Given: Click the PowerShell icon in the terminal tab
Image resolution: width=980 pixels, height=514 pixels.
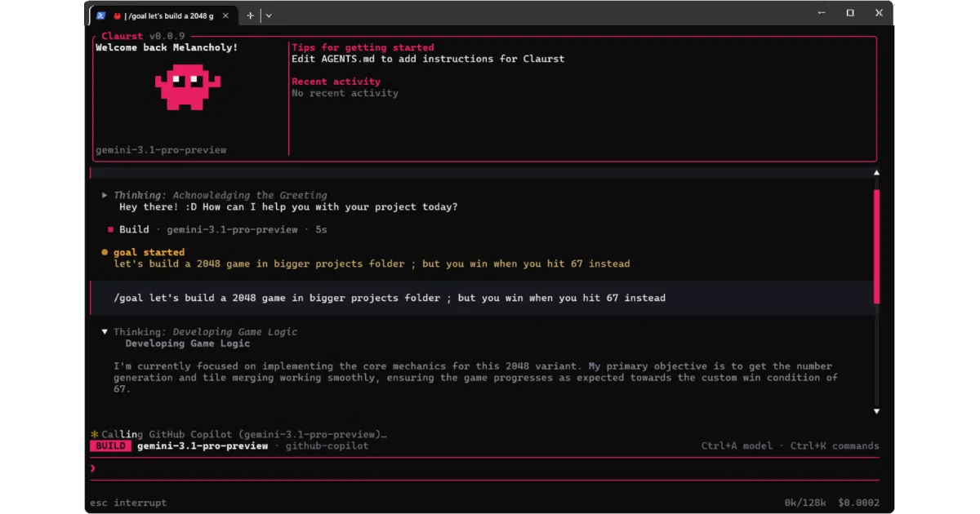Looking at the screenshot, I should point(100,15).
